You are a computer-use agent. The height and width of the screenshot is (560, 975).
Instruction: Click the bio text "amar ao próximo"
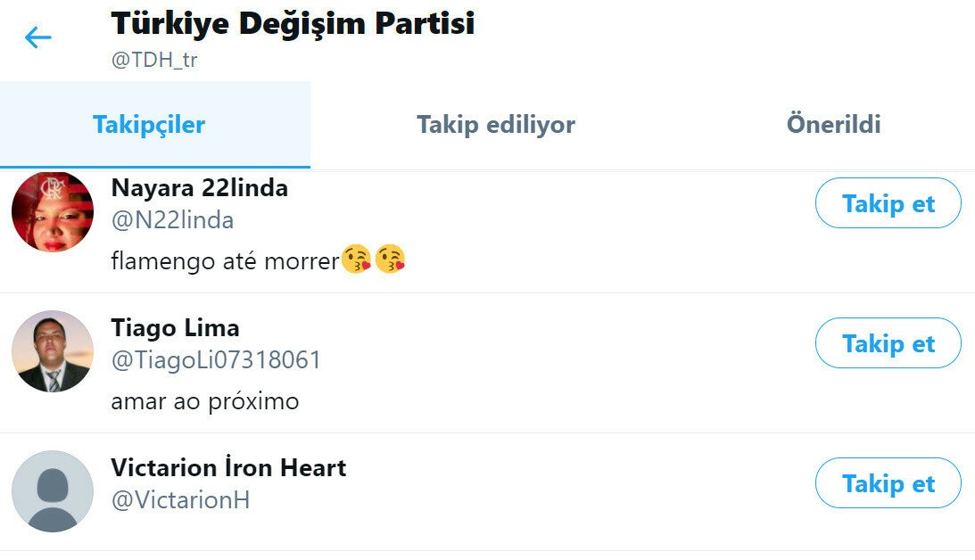(x=204, y=402)
